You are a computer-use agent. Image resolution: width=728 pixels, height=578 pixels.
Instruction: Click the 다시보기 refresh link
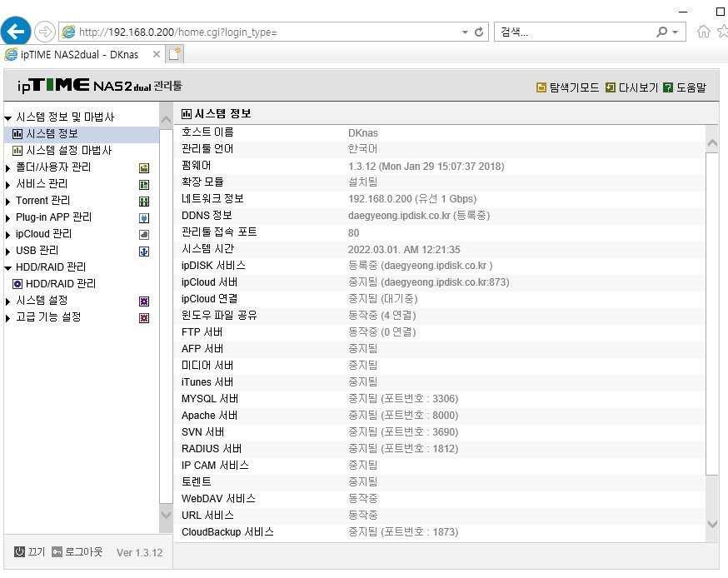click(632, 87)
